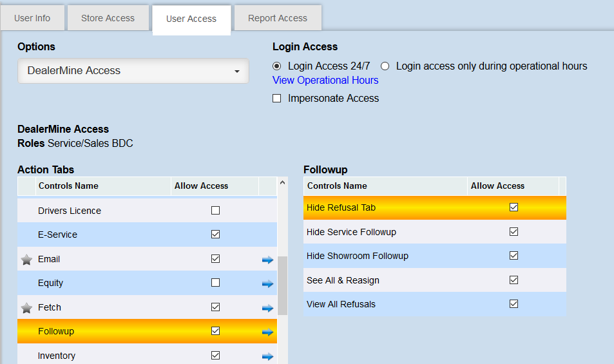Open the Report Access tab

tap(278, 18)
